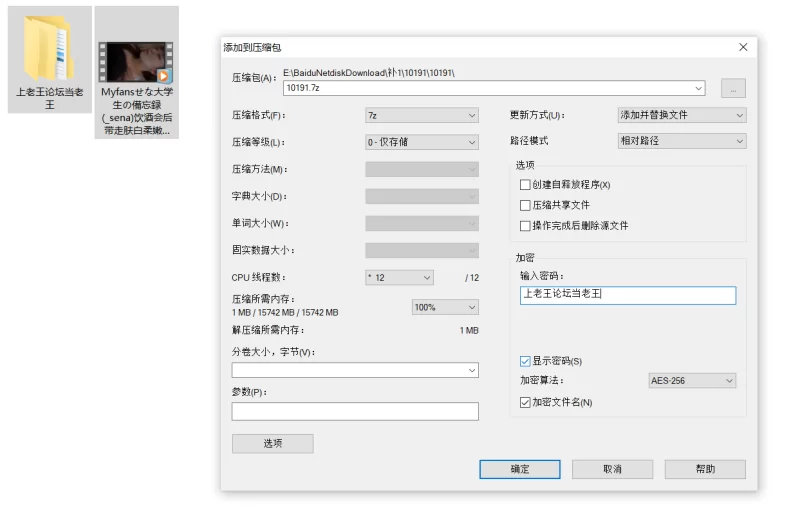Open the AES-256 加密算法 dropdown
This screenshot has width=800, height=519.
point(691,381)
